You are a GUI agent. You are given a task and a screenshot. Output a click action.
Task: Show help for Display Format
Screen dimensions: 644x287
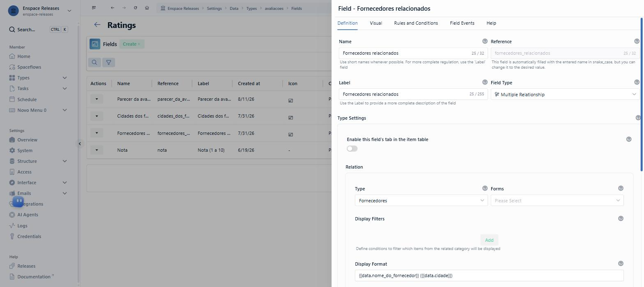coord(621,264)
